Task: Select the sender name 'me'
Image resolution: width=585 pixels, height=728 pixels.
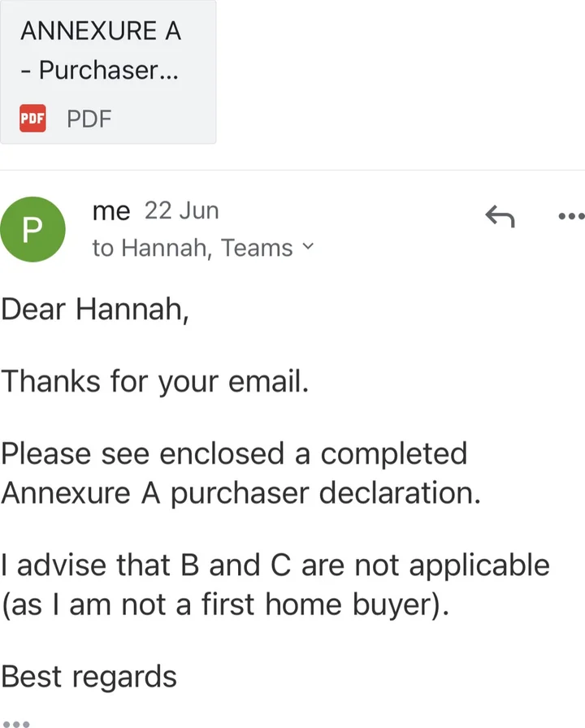Action: [x=111, y=211]
